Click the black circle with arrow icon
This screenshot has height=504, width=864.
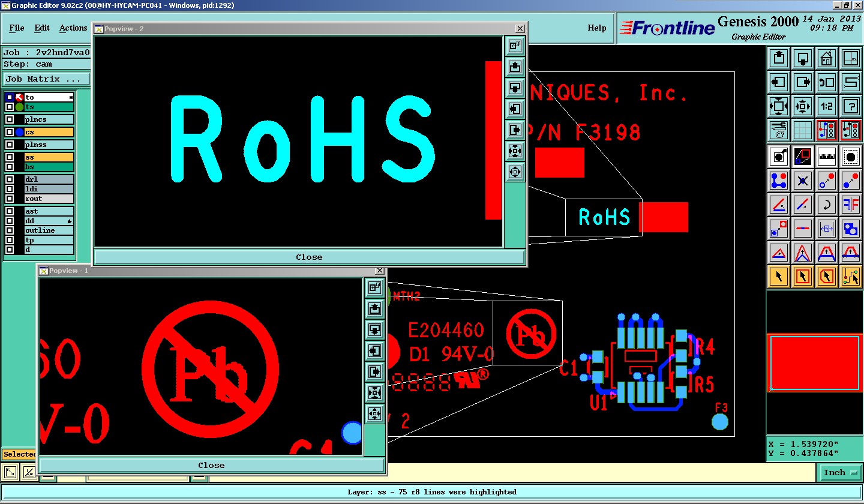779,157
